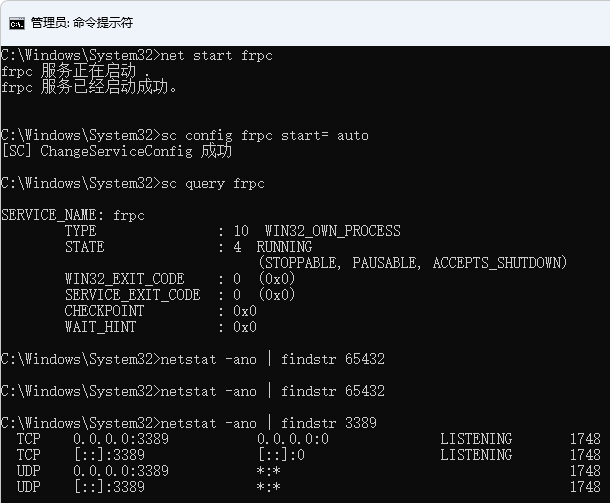Screen dimensions: 610x503
Task: Click the RUNNING state value
Action: 284,247
